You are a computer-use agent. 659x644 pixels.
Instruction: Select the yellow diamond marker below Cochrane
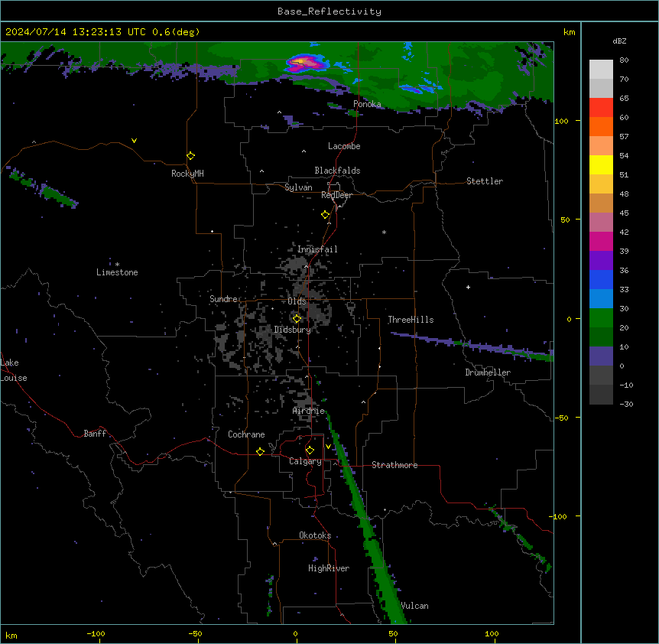(x=260, y=451)
